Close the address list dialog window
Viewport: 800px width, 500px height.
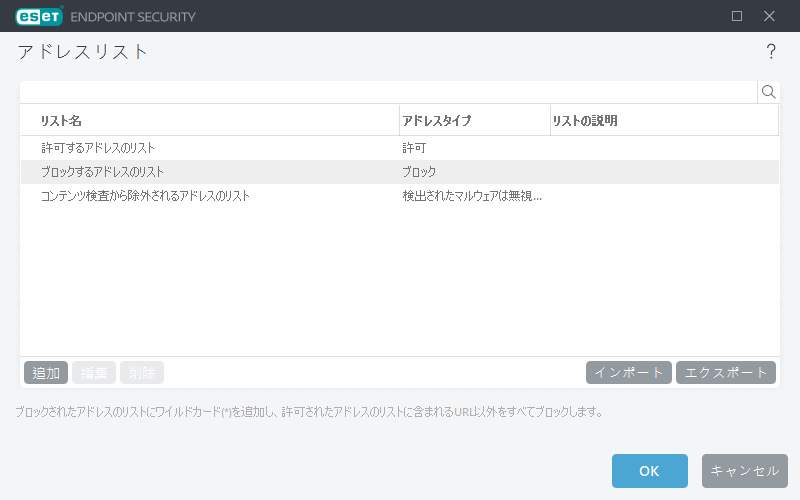point(769,16)
